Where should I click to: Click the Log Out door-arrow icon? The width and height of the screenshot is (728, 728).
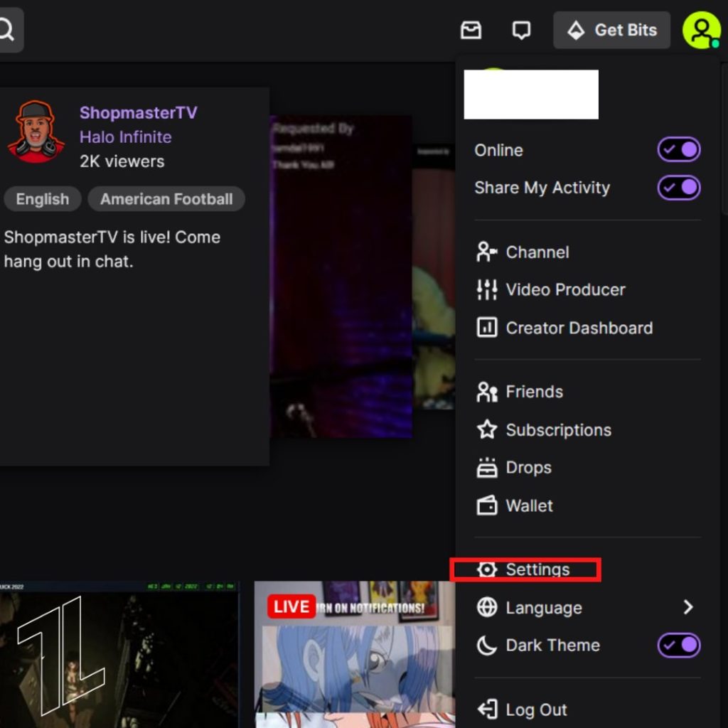coord(488,710)
